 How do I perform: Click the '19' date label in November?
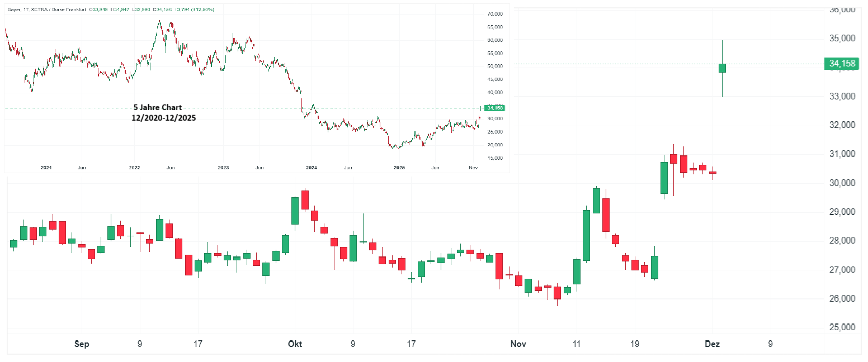pos(635,344)
